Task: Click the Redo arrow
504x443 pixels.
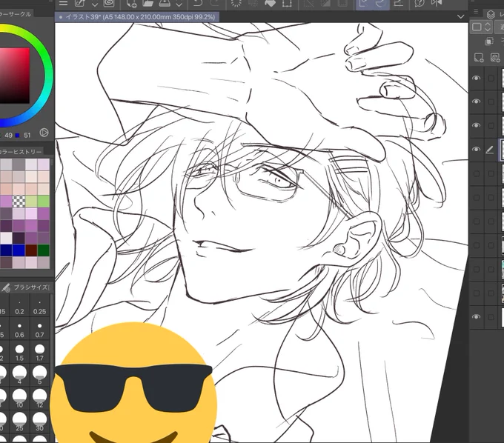Action: click(214, 3)
